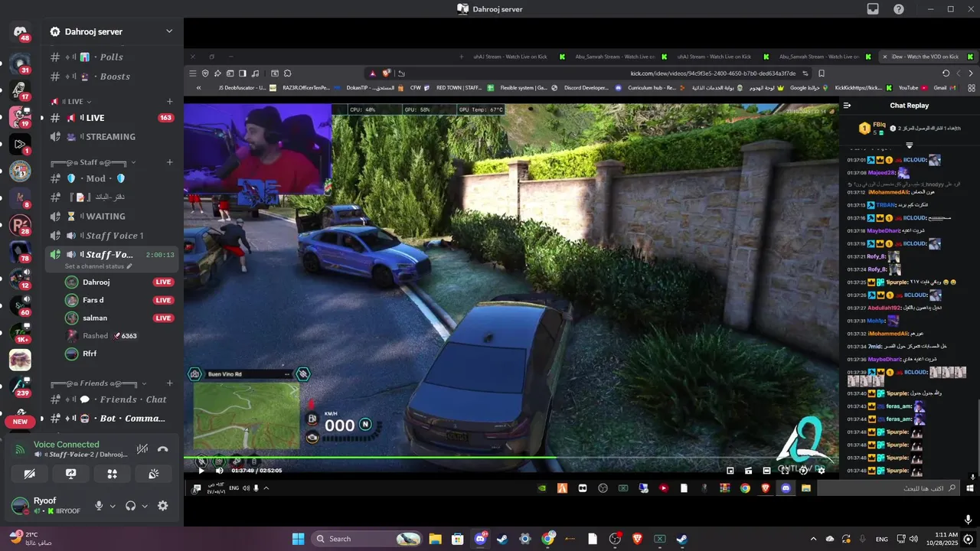Open Activities launcher in voice panel
The height and width of the screenshot is (551, 980).
point(113,474)
